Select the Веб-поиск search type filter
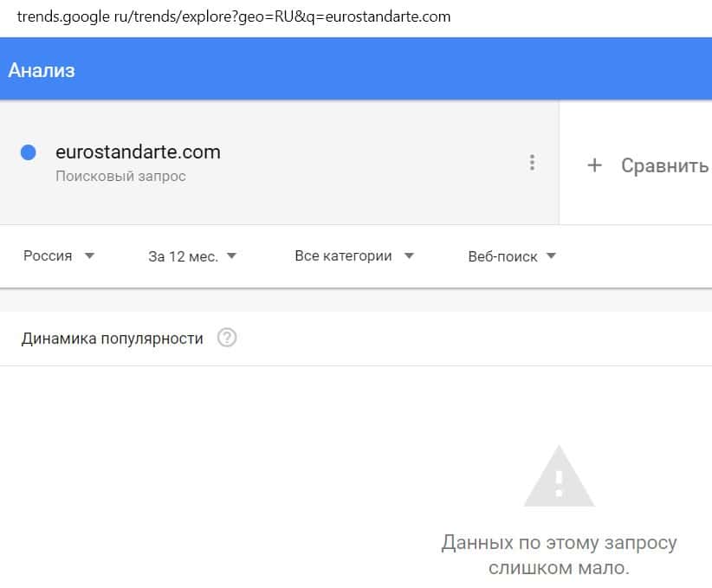 pos(502,256)
